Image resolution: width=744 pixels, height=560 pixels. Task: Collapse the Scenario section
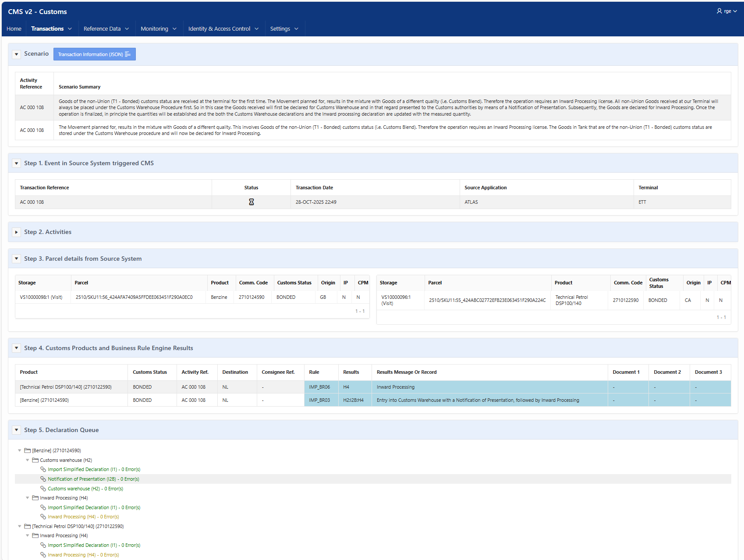point(16,54)
